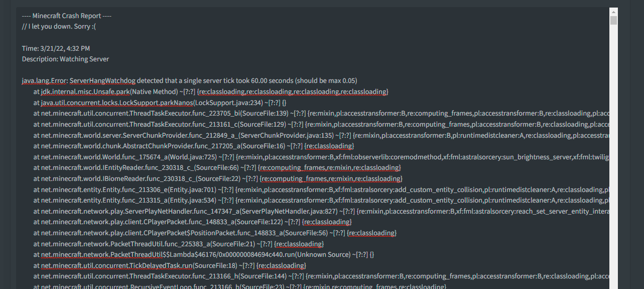Click the 'ThreadTaskExecutor.func_213166_h' stack line
This screenshot has width=644, height=289.
pos(322,276)
